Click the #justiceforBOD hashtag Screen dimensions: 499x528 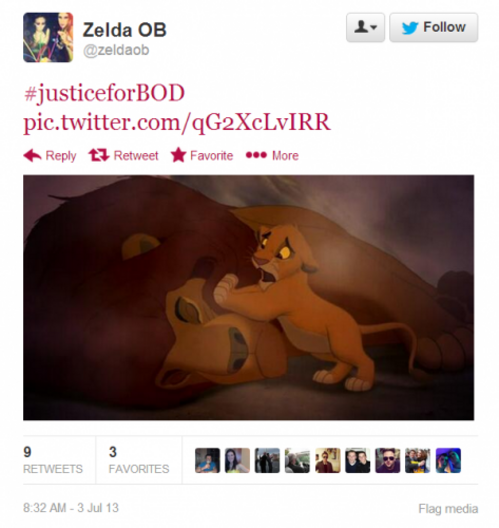coord(104,93)
